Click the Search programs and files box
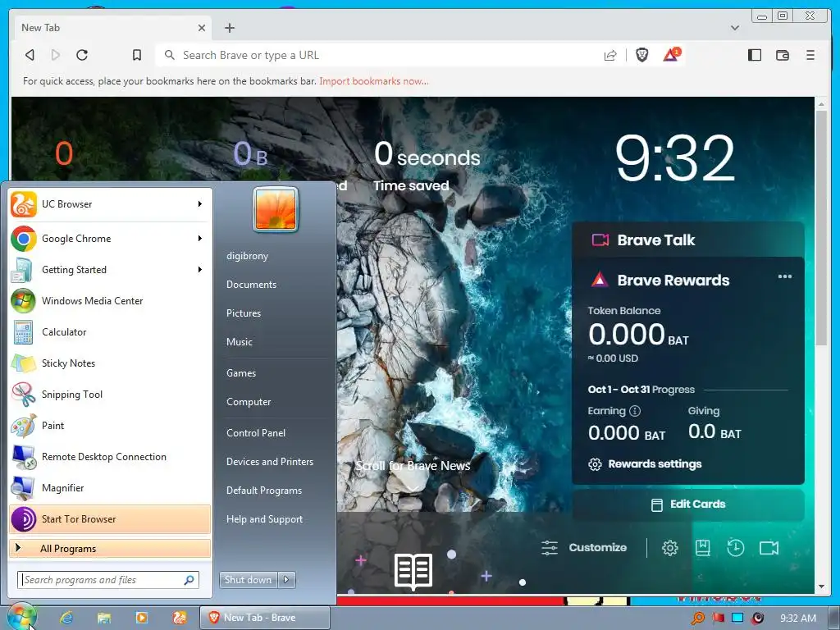 (108, 580)
